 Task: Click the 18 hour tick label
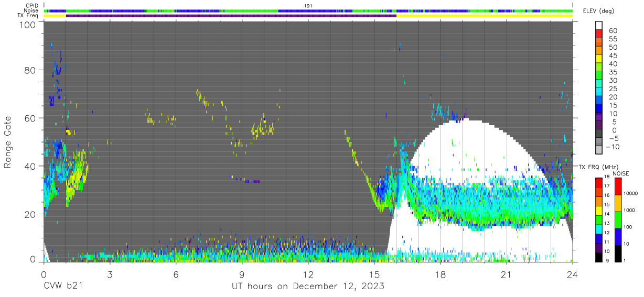440,274
